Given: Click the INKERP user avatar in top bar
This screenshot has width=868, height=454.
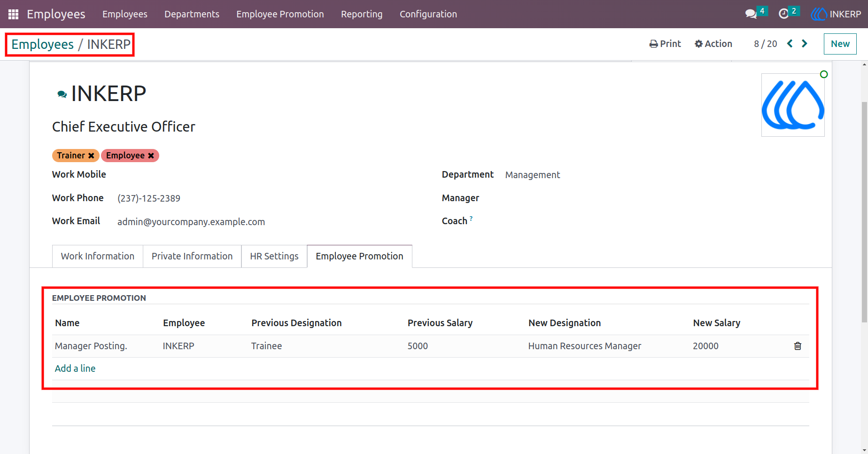Looking at the screenshot, I should coord(819,14).
